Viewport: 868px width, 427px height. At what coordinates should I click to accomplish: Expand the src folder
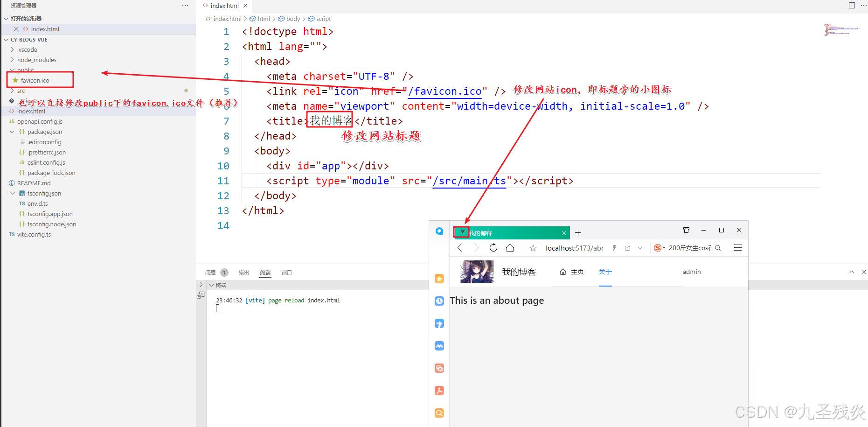point(12,91)
